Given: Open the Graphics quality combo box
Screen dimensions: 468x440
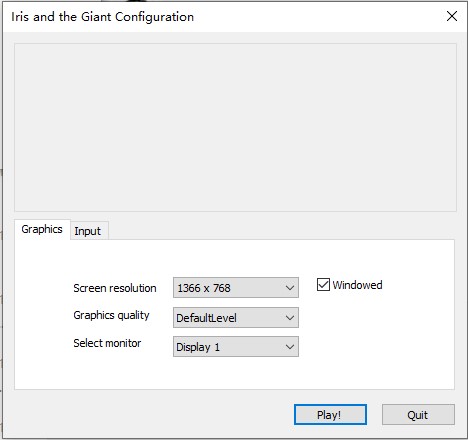Looking at the screenshot, I should [x=236, y=318].
